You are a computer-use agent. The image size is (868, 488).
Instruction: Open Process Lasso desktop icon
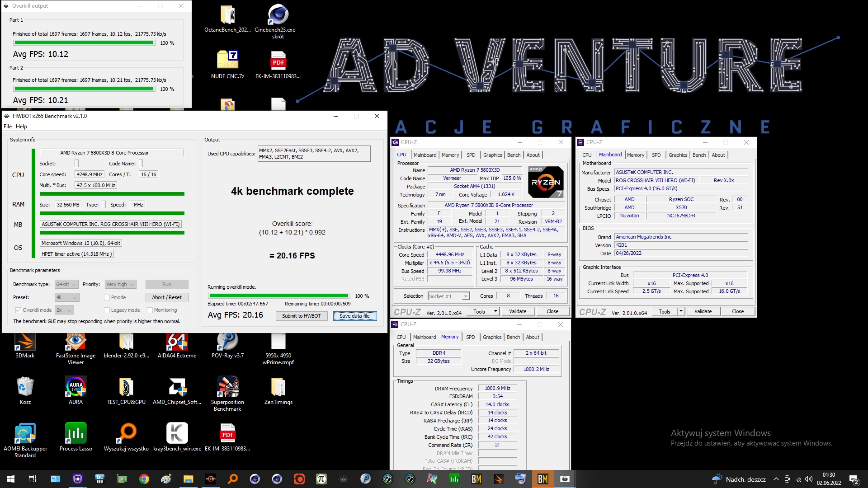(75, 437)
